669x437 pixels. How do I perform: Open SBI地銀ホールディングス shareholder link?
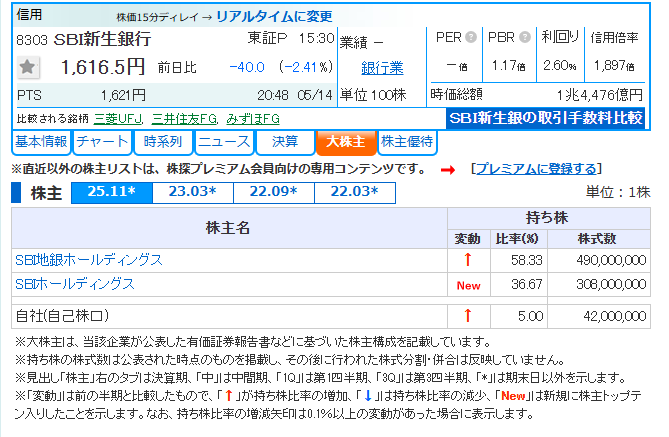pos(89,260)
